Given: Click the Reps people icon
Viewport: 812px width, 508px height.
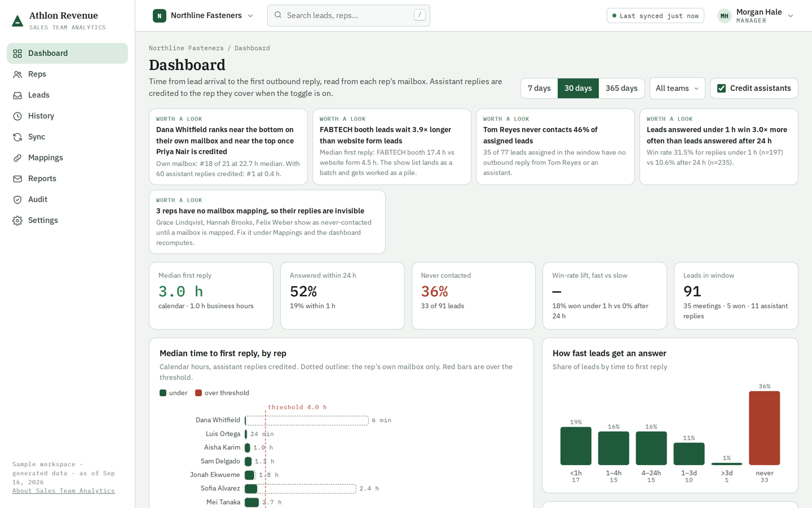Looking at the screenshot, I should (x=17, y=75).
